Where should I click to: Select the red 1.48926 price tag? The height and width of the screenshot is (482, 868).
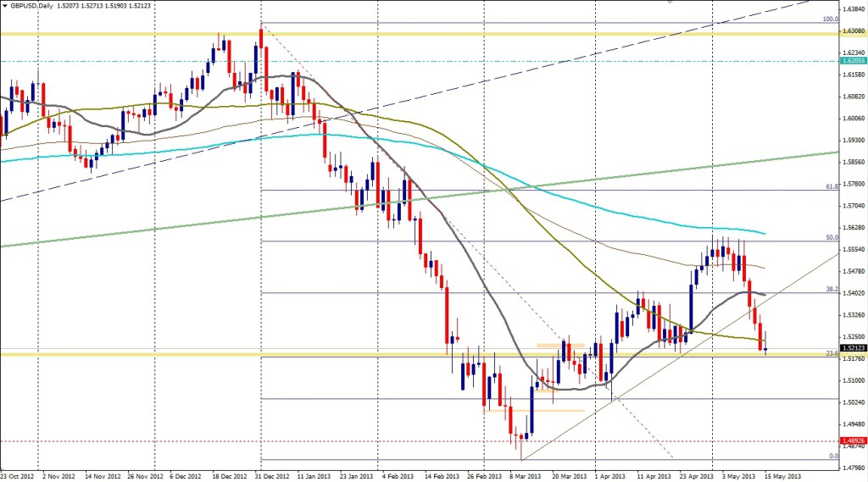tap(852, 440)
